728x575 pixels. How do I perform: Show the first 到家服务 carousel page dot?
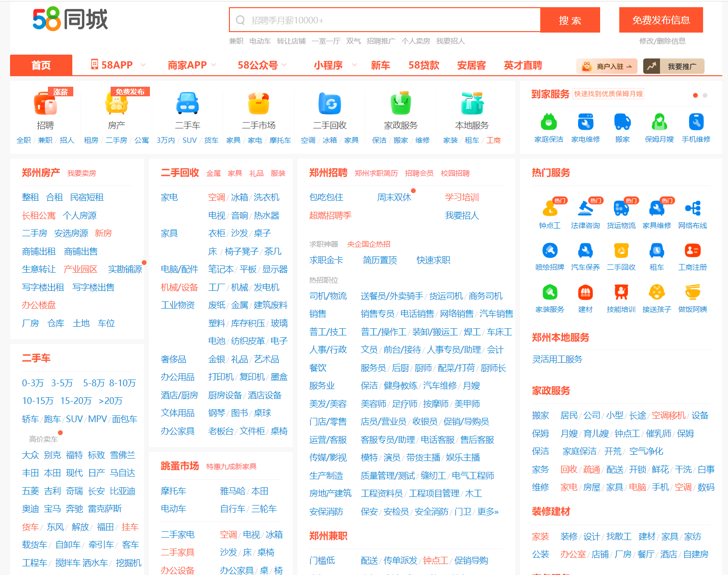[x=695, y=95]
